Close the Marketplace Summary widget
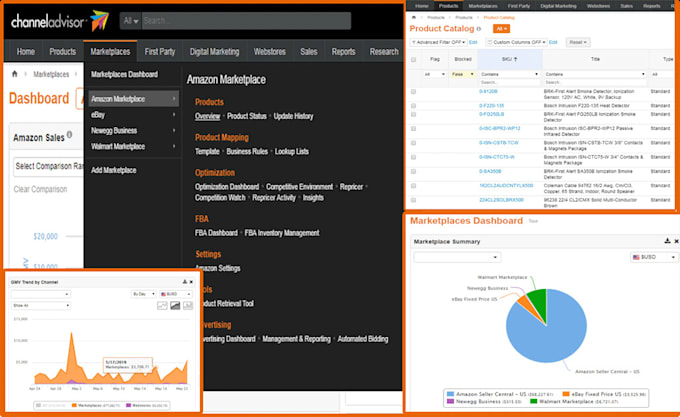The image size is (680, 417). point(676,241)
